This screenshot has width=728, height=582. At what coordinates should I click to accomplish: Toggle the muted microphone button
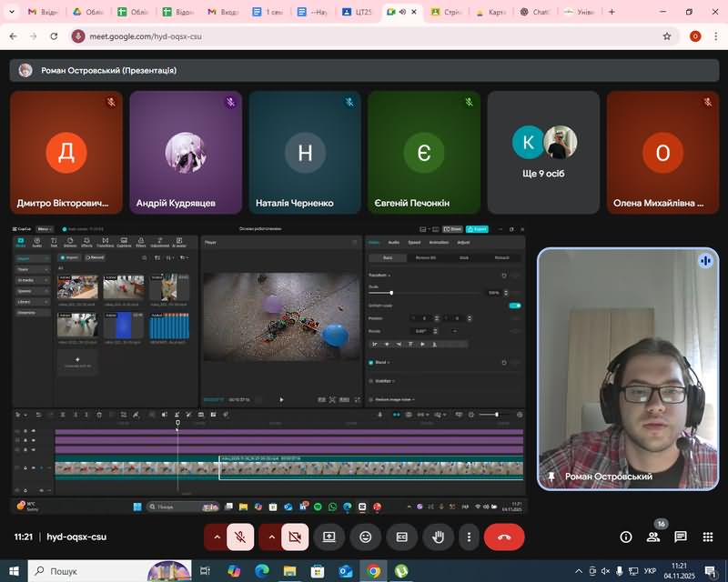240,537
